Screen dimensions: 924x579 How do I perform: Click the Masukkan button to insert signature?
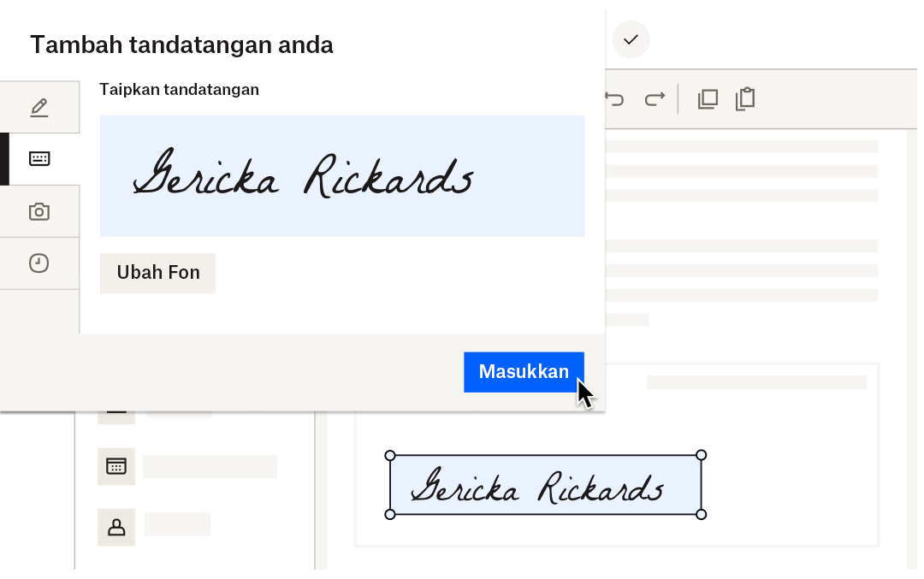tap(524, 372)
